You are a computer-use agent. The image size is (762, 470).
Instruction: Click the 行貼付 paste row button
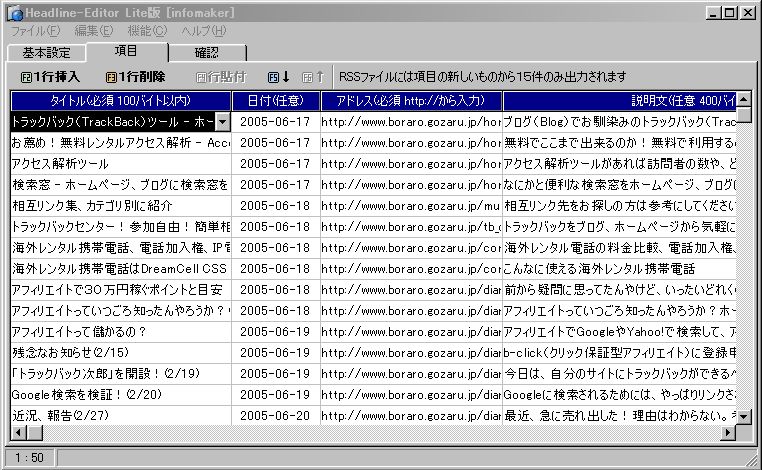[222, 77]
